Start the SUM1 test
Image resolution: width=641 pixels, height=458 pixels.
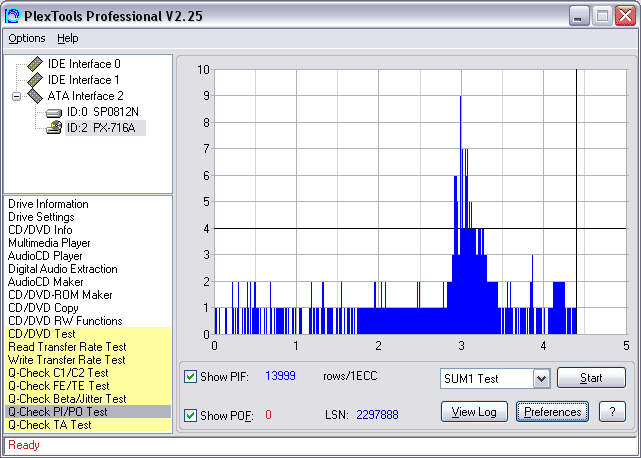coord(591,377)
